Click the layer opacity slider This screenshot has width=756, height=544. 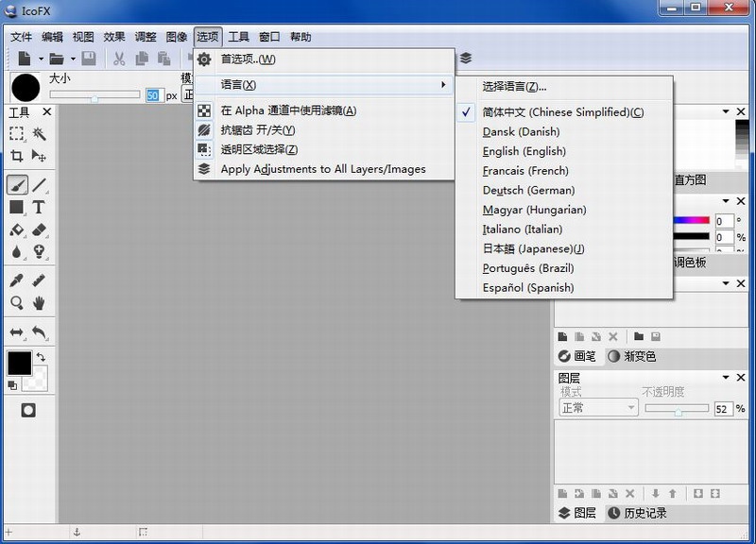(x=677, y=409)
